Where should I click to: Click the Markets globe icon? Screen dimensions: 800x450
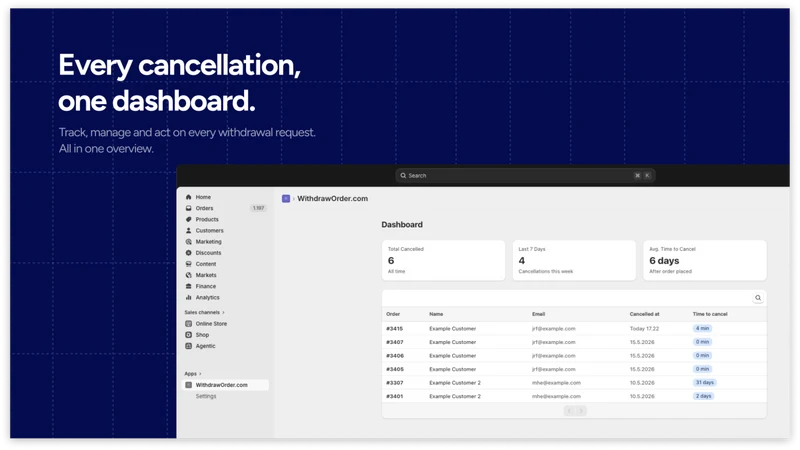click(188, 276)
